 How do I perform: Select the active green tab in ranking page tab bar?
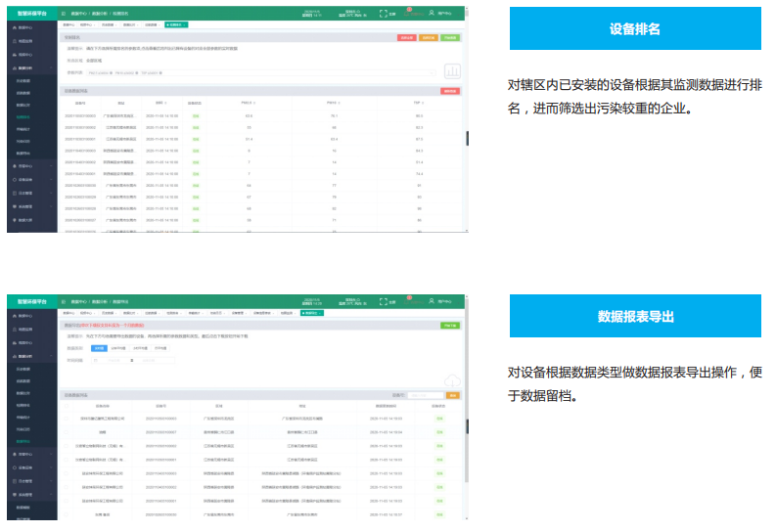[176, 24]
